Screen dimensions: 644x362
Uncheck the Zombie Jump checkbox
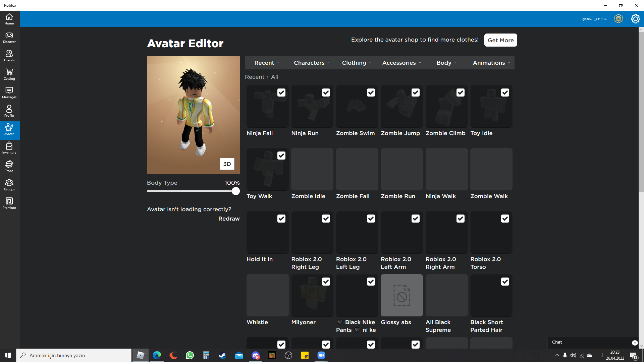tap(416, 93)
